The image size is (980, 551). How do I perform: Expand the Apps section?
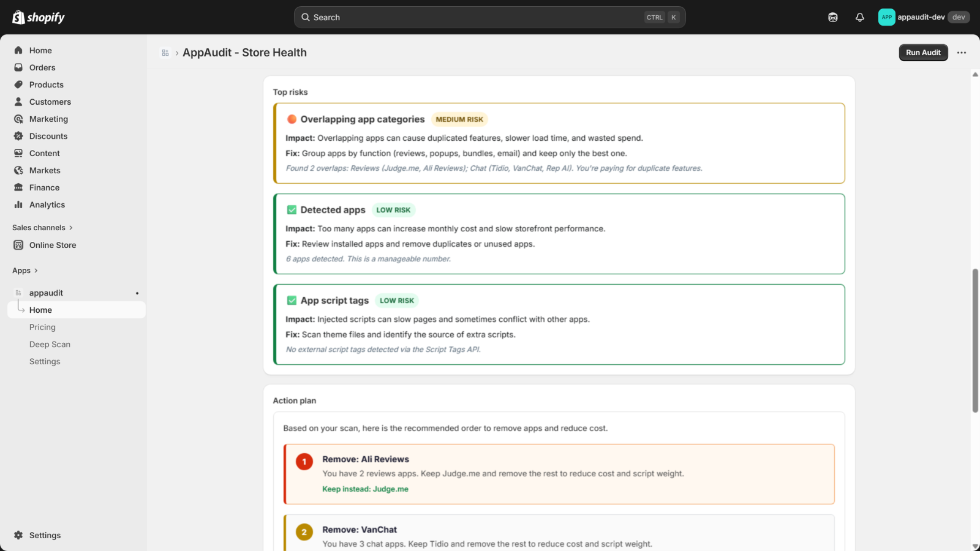pyautogui.click(x=25, y=271)
